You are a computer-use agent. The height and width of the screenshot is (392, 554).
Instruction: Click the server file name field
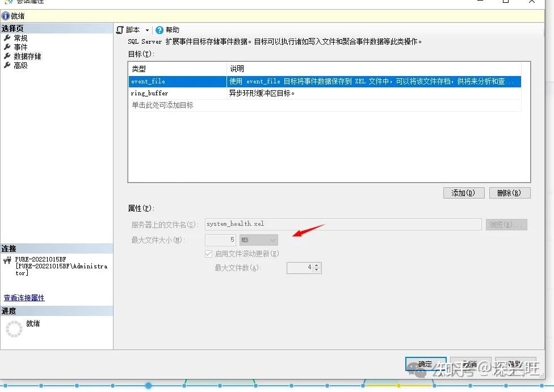tap(343, 224)
